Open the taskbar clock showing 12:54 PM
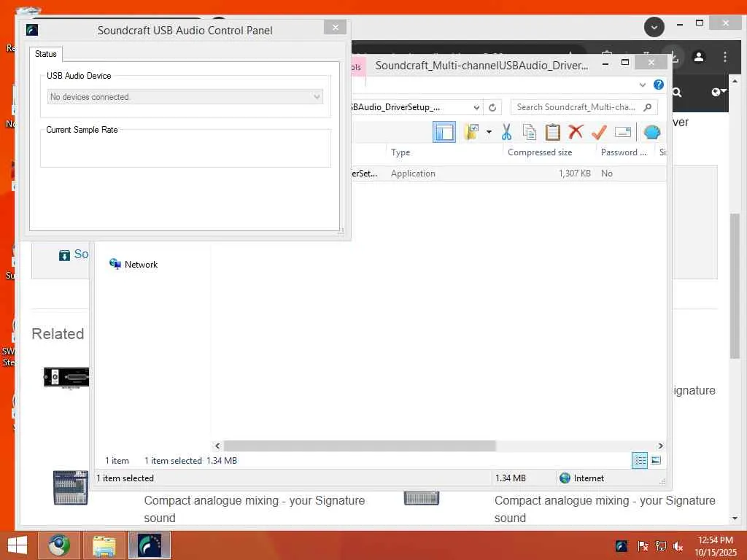This screenshot has width=747, height=560. [715, 546]
